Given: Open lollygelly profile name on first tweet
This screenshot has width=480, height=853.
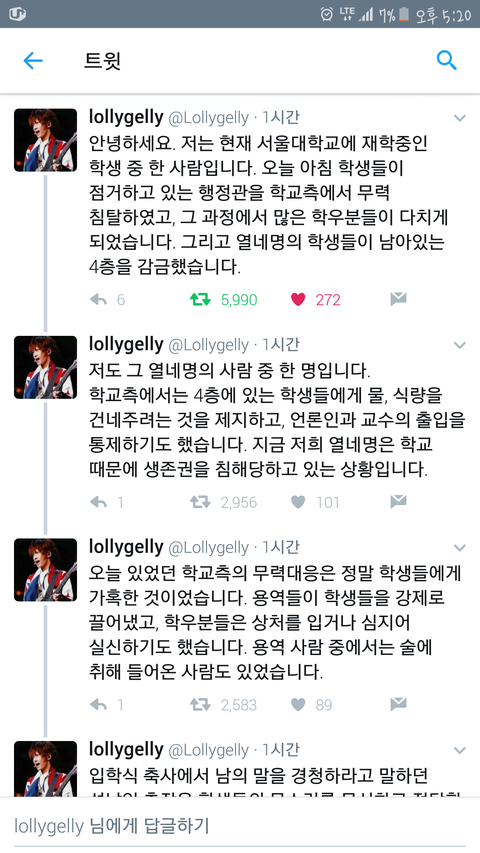Looking at the screenshot, I should 126,118.
